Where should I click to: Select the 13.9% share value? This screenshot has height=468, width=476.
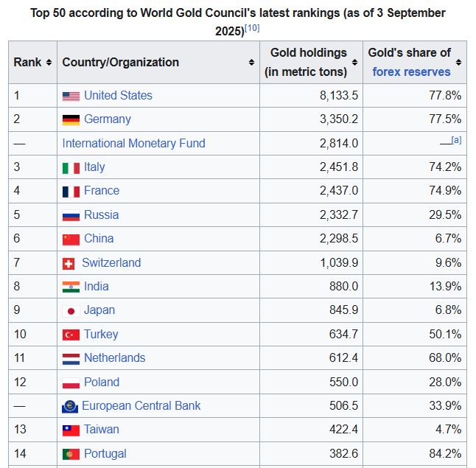coord(445,287)
